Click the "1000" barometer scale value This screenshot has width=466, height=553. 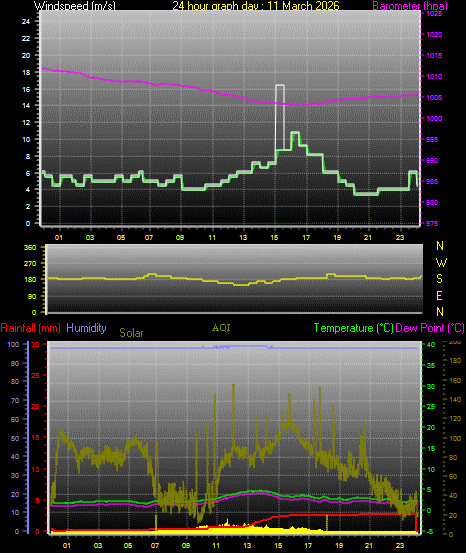click(x=434, y=118)
